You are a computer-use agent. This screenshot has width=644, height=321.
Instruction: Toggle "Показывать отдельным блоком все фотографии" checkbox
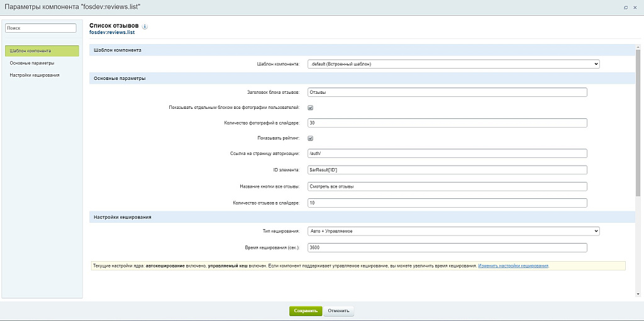coord(311,108)
